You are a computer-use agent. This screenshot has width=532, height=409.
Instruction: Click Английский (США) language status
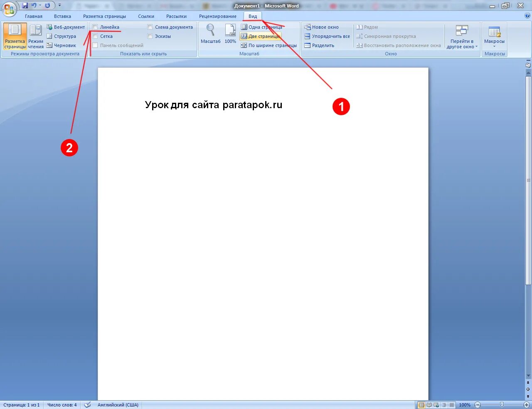(x=118, y=405)
